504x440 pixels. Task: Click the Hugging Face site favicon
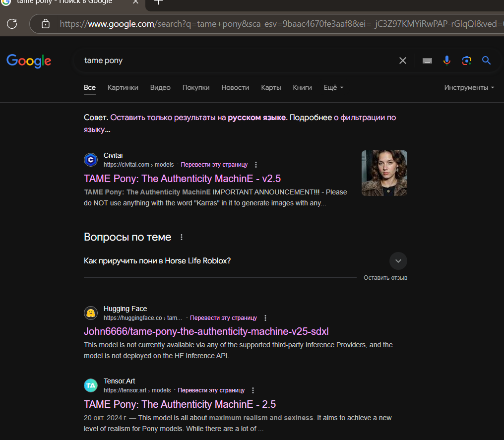[91, 313]
